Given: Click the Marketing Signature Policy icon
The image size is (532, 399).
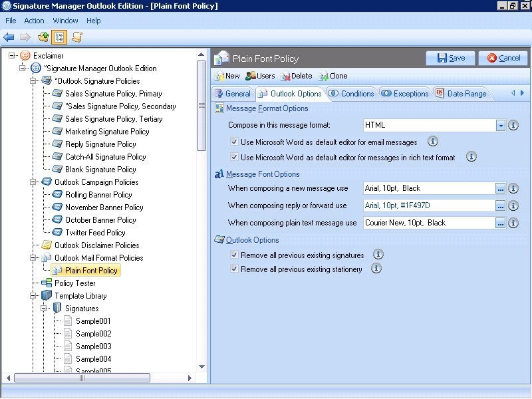Looking at the screenshot, I should pyautogui.click(x=57, y=131).
